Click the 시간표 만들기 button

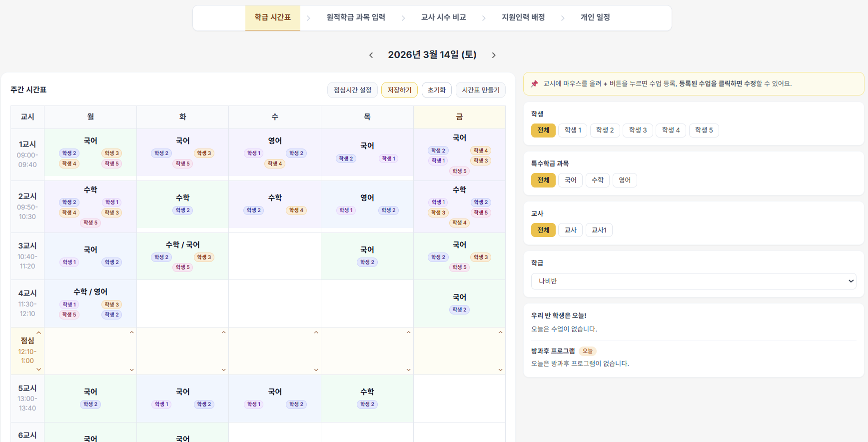[x=480, y=90]
